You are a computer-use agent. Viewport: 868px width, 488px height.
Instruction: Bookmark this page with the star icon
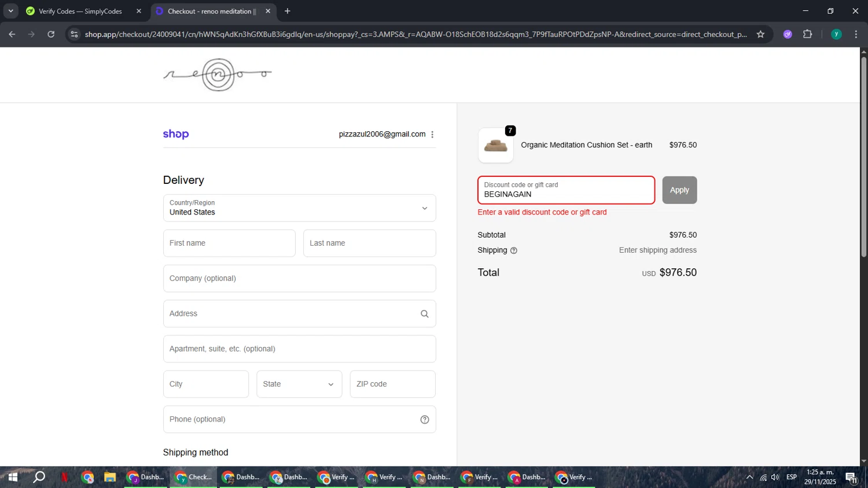point(760,34)
